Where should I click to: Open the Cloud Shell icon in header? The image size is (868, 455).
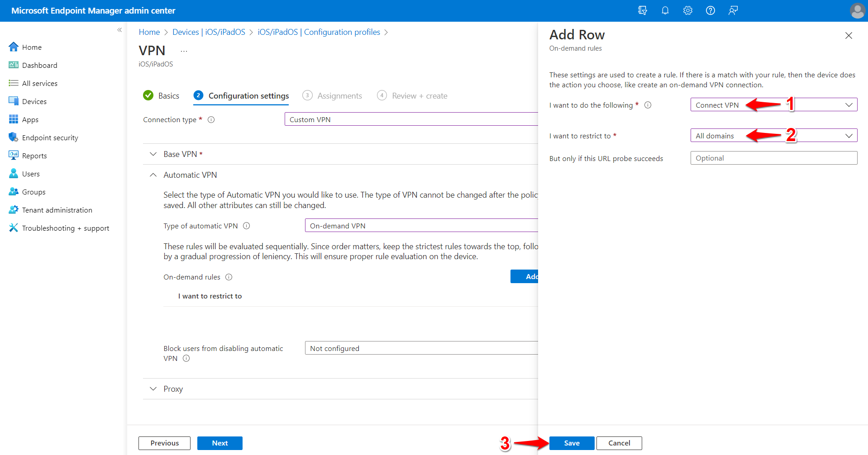[x=642, y=10]
